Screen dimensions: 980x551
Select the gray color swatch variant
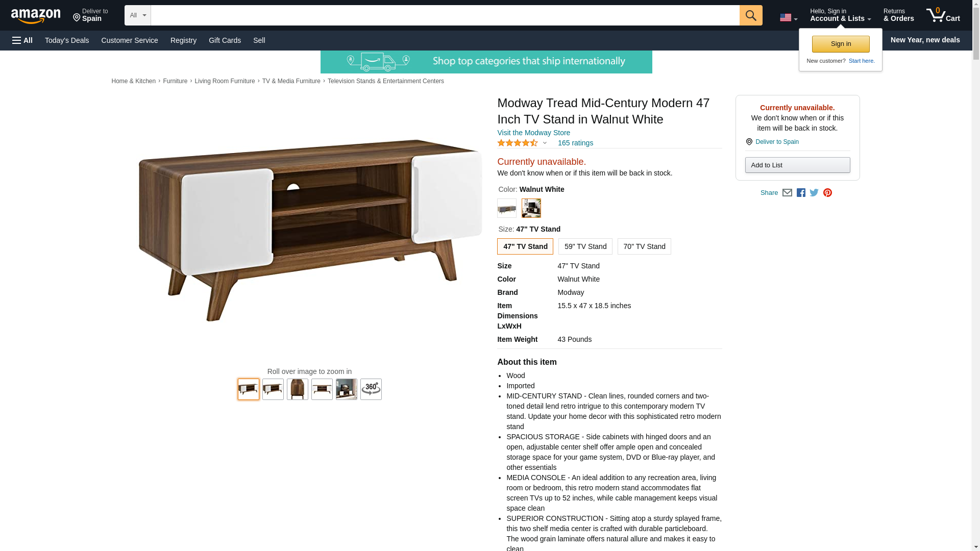pyautogui.click(x=507, y=208)
